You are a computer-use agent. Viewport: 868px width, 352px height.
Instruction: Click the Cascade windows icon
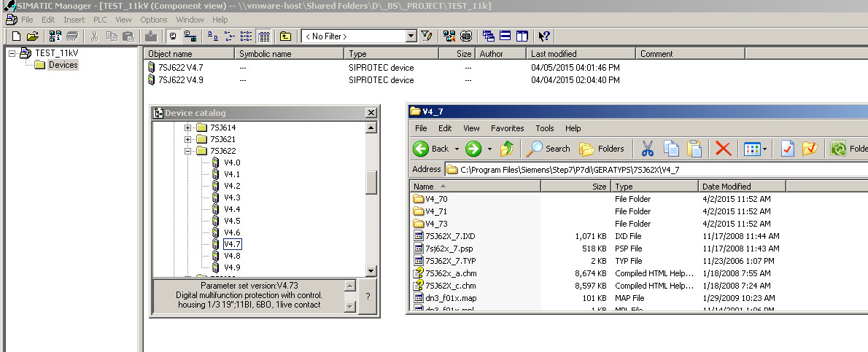pos(488,36)
